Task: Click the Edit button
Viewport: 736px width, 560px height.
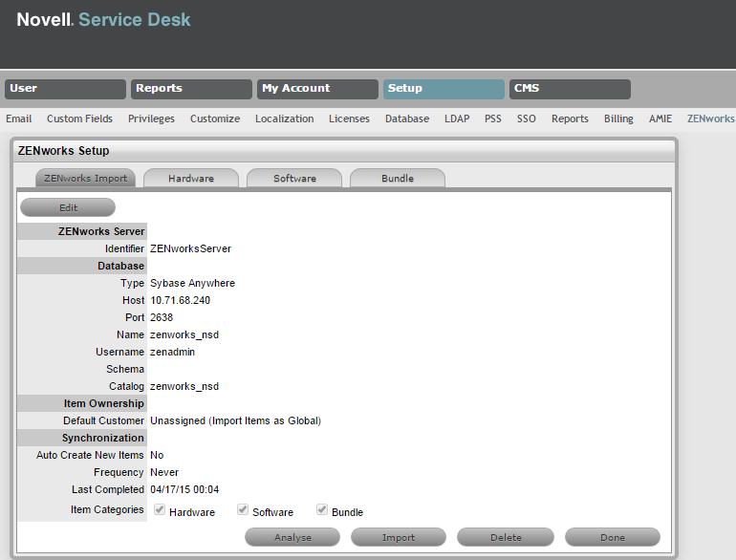Action: coord(68,207)
